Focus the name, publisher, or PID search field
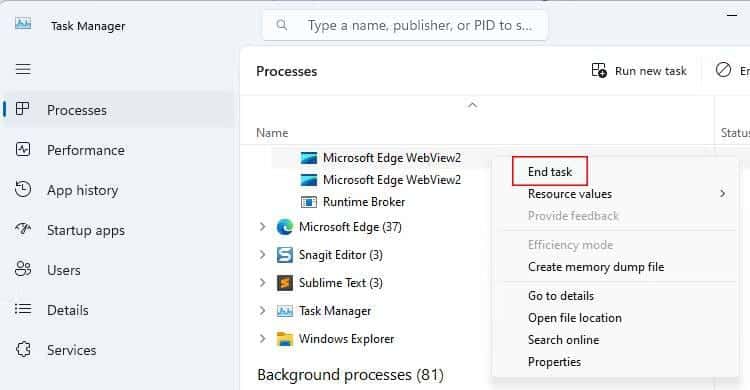750x390 pixels. (x=405, y=25)
